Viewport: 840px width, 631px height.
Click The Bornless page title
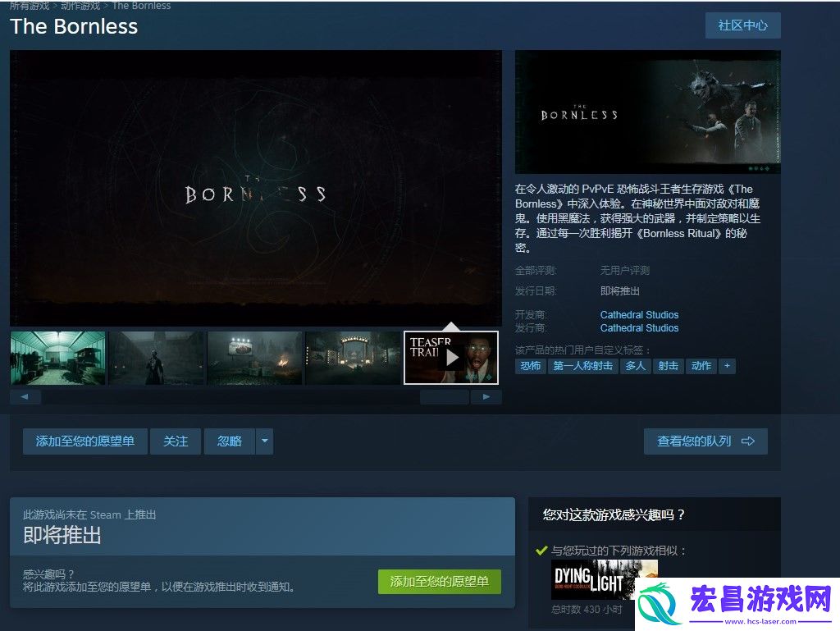point(74,26)
